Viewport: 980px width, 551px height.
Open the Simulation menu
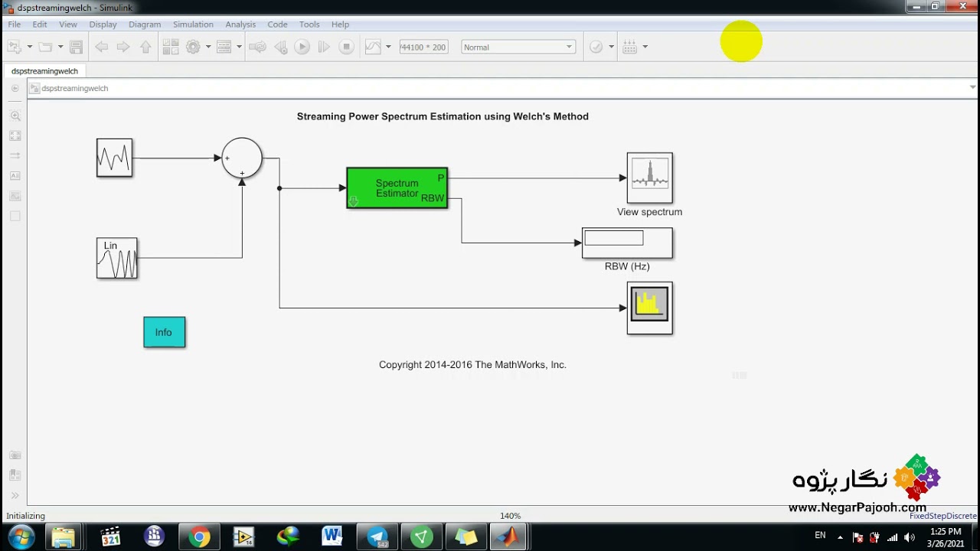(x=193, y=24)
